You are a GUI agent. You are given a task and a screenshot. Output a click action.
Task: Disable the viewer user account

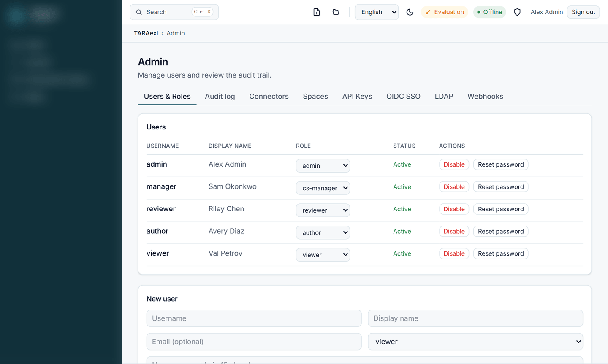coord(454,253)
